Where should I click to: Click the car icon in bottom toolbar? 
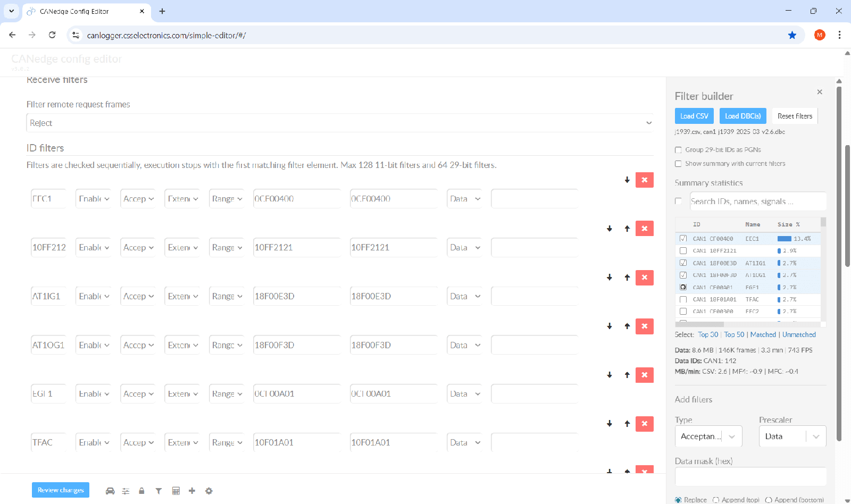(110, 491)
